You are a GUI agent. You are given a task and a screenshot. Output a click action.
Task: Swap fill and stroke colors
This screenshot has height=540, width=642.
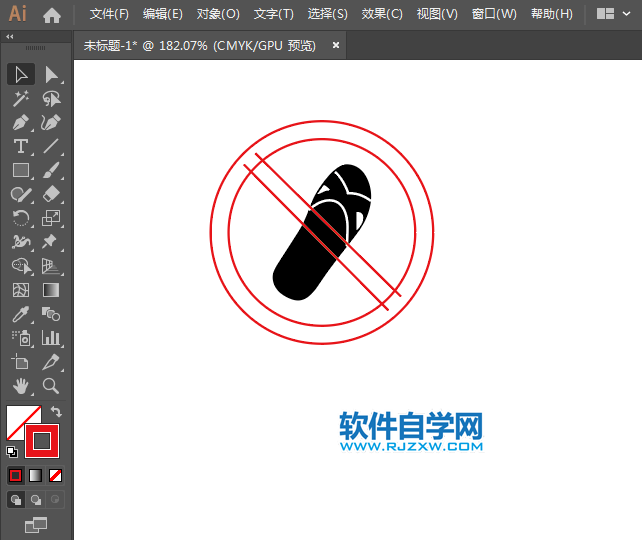57,411
